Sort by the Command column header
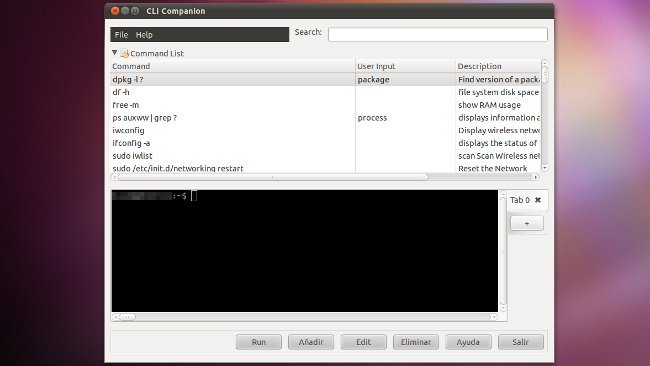Viewport: 650px width, 366px height. point(233,66)
